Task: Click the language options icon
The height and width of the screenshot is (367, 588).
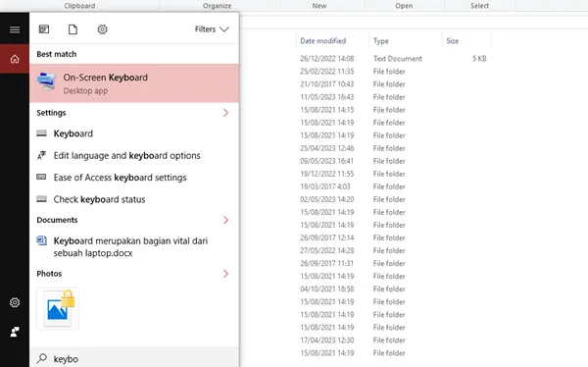Action: (41, 155)
